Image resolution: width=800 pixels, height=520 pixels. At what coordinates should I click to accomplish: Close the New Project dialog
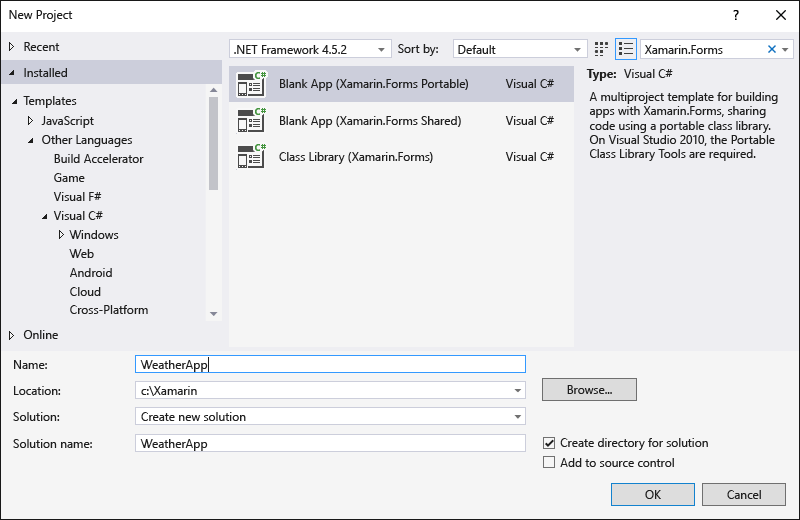click(x=781, y=15)
